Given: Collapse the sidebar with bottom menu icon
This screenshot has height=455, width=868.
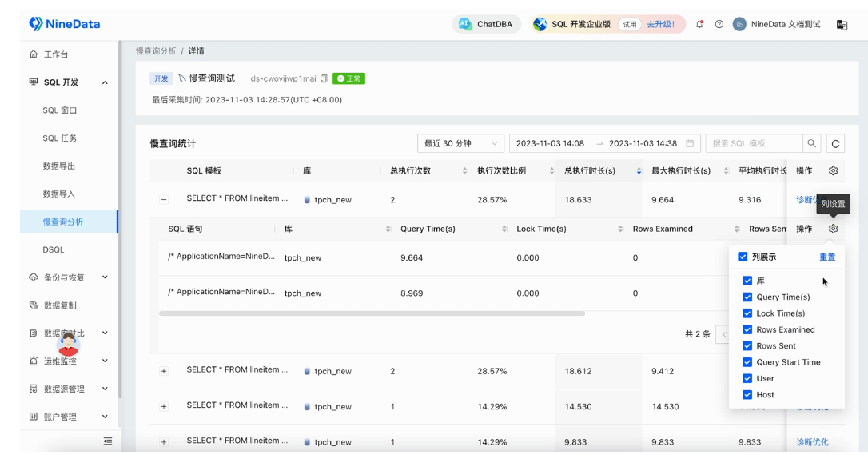Looking at the screenshot, I should coord(108,441).
